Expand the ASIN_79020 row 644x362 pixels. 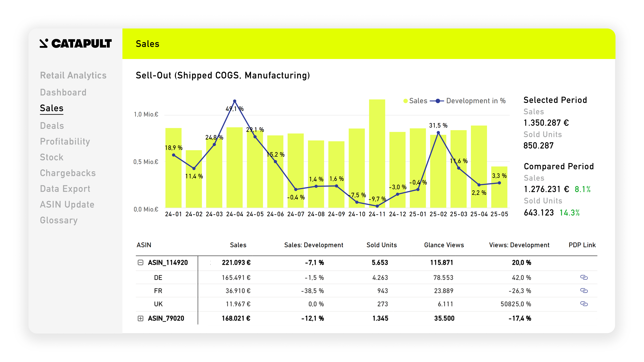[x=141, y=318]
